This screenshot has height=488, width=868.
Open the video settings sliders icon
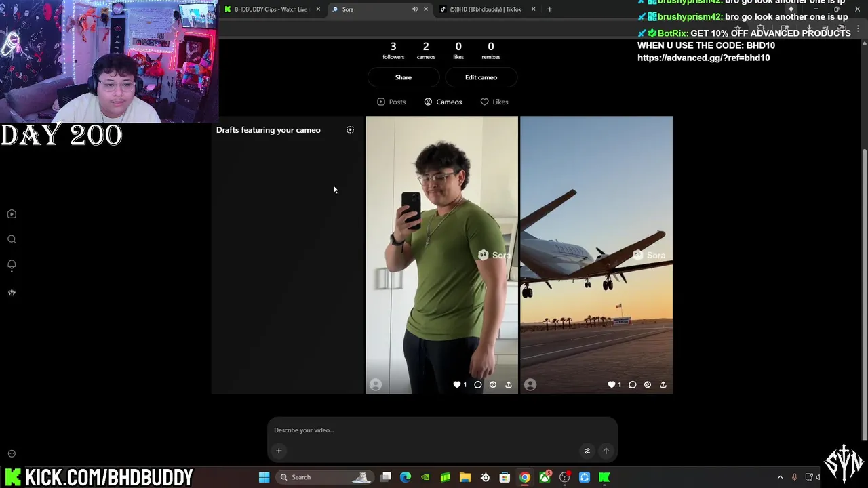click(587, 451)
